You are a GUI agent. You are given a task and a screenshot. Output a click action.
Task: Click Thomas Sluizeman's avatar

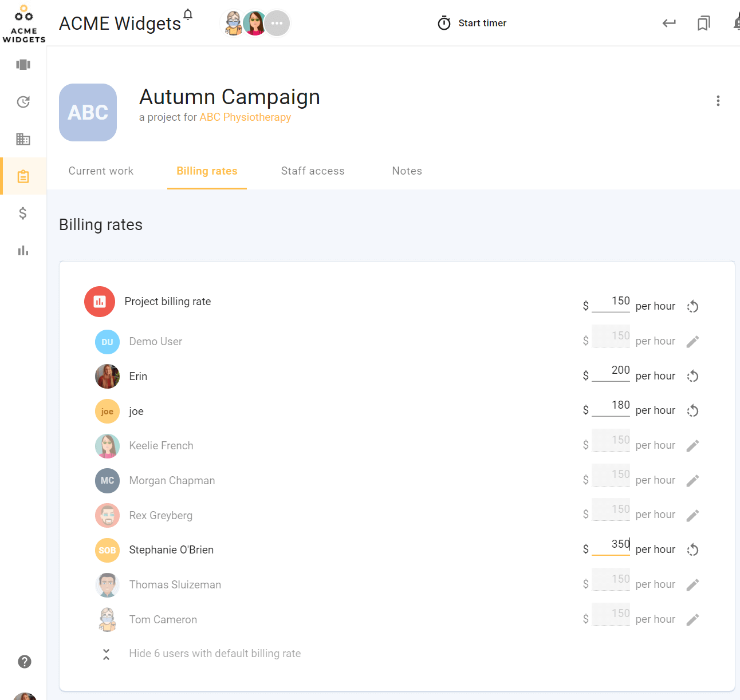point(107,585)
